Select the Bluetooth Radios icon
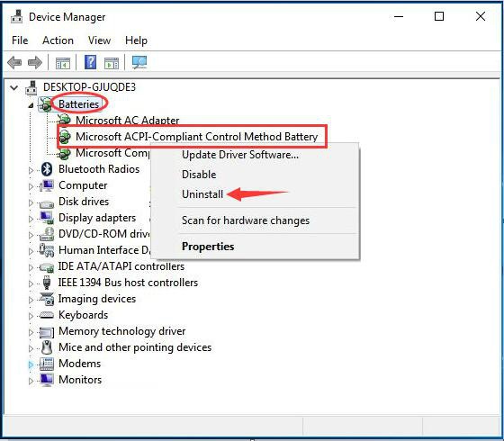Viewport: 504px width, 441px height. pyautogui.click(x=47, y=169)
